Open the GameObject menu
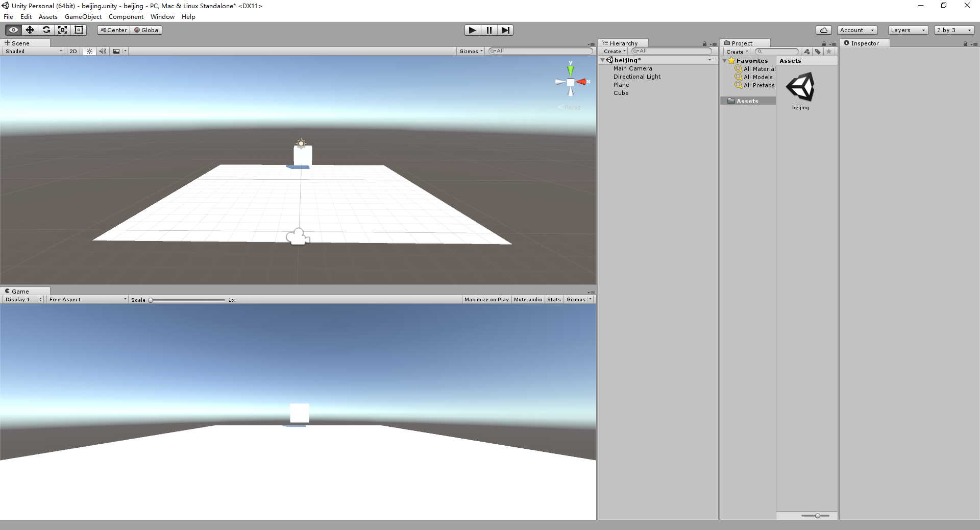Image resolution: width=980 pixels, height=530 pixels. pyautogui.click(x=83, y=16)
